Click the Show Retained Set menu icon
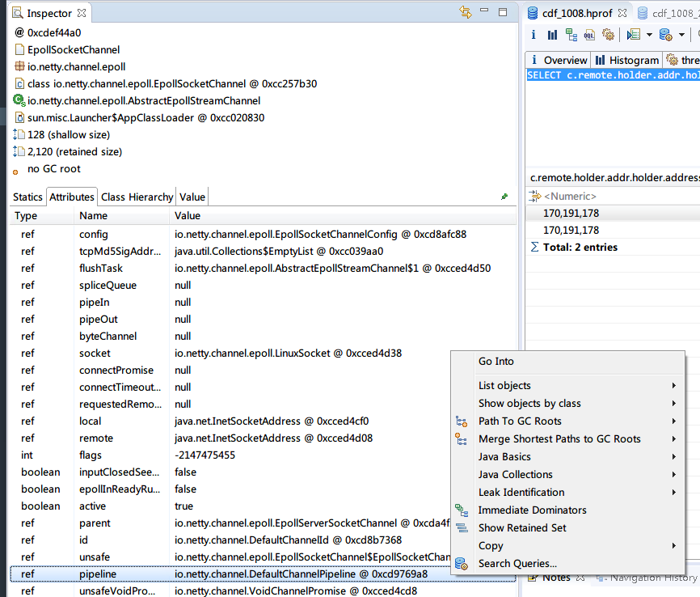700x597 pixels. [x=462, y=528]
